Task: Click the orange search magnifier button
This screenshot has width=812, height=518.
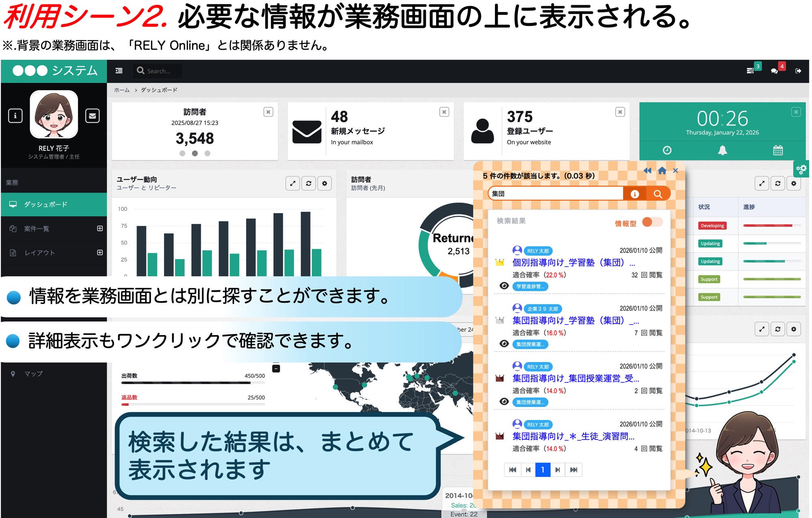Action: [x=658, y=194]
